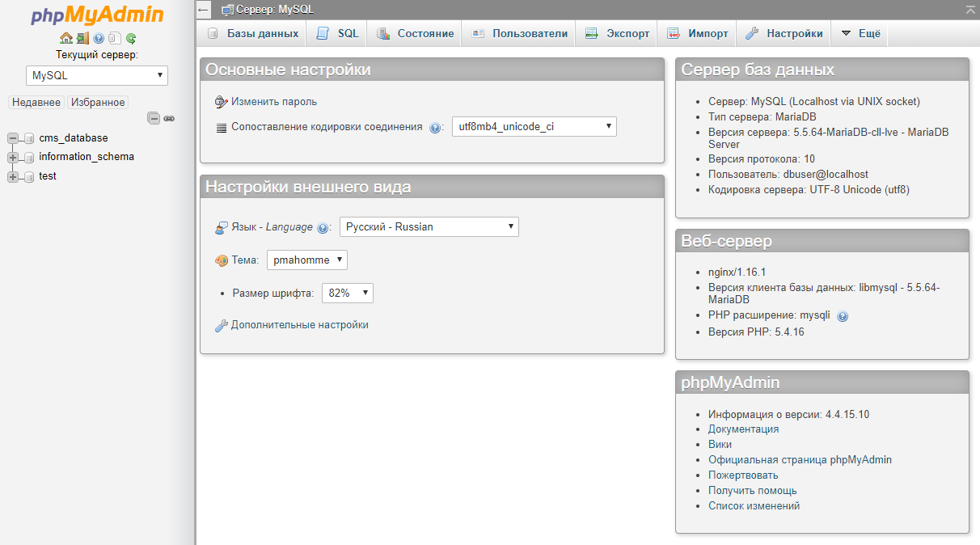Click the logout door icon
The image size is (980, 545).
tap(82, 38)
